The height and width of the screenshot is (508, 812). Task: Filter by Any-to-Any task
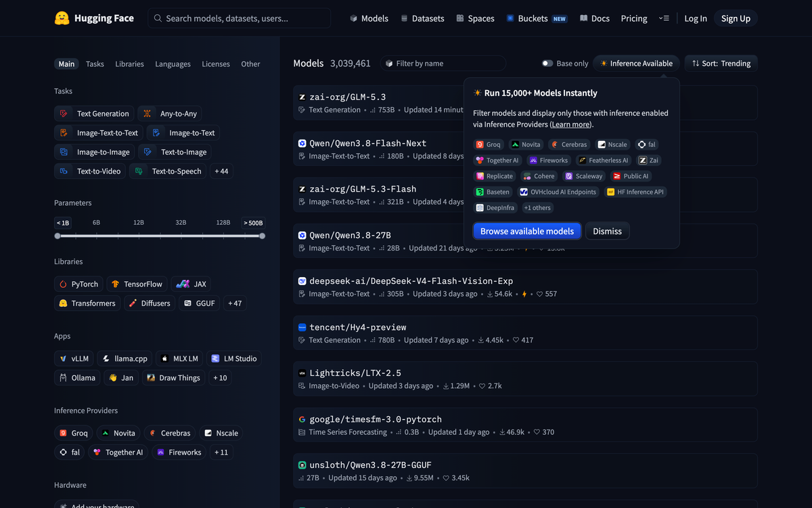point(170,114)
